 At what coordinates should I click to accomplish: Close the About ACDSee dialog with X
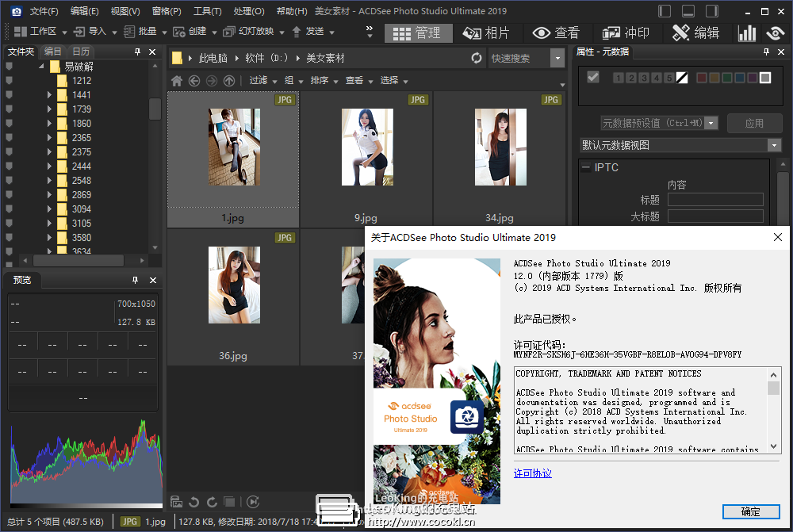click(778, 237)
